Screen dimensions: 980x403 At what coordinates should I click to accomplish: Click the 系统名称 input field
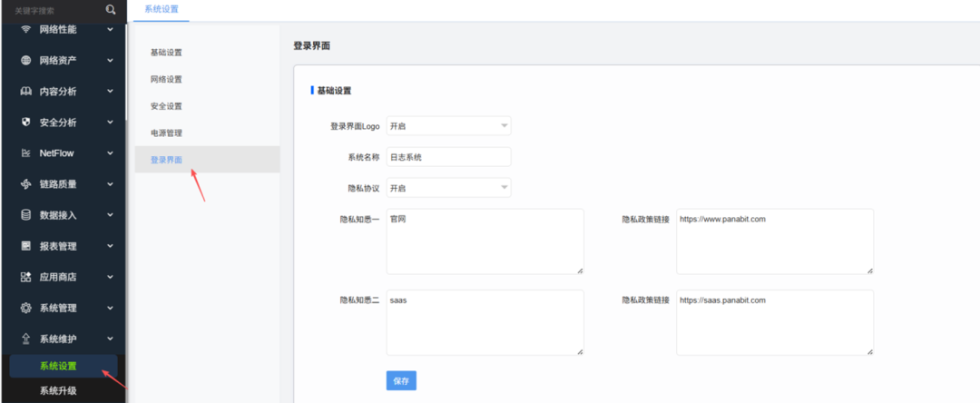[x=449, y=157]
